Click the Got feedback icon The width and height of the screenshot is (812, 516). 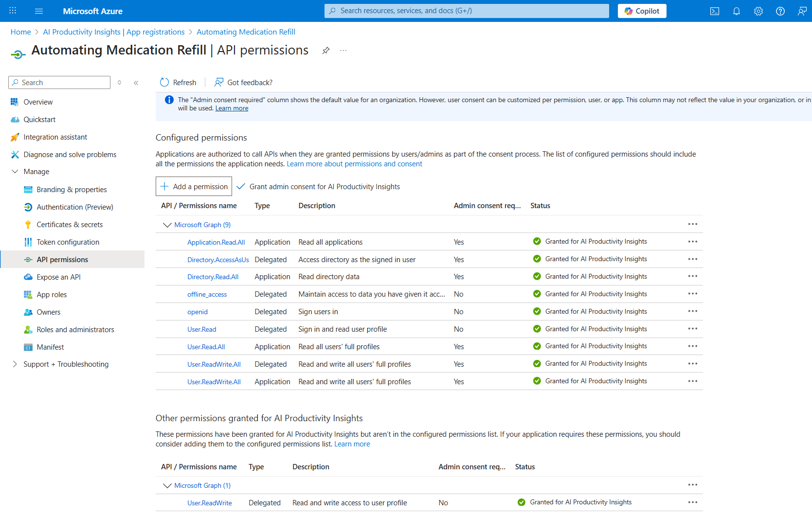pos(219,83)
